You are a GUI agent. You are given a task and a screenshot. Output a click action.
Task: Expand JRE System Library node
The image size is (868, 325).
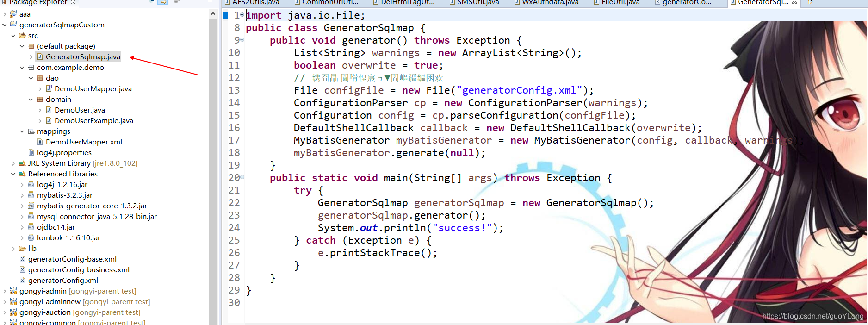[13, 163]
